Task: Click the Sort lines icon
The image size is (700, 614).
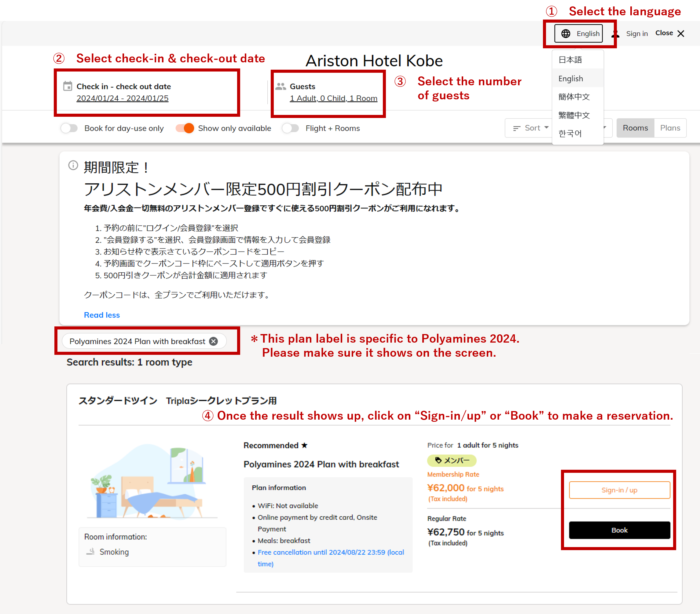Action: tap(516, 128)
